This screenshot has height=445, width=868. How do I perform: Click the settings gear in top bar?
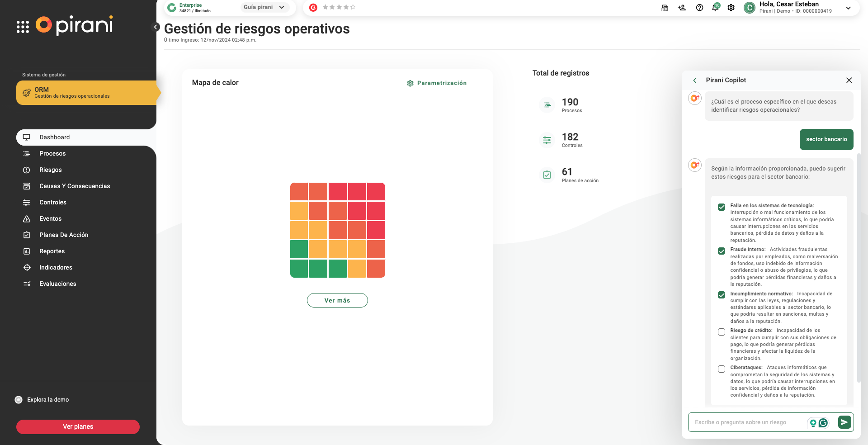click(x=731, y=8)
